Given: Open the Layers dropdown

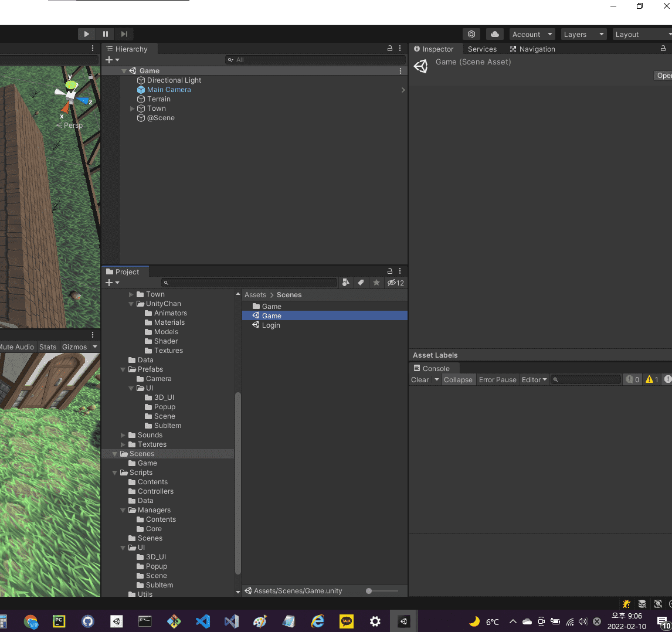Looking at the screenshot, I should 583,35.
